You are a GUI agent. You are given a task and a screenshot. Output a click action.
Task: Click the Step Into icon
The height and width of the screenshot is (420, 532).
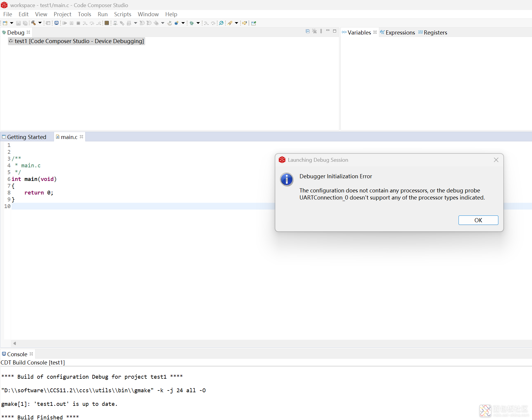85,23
